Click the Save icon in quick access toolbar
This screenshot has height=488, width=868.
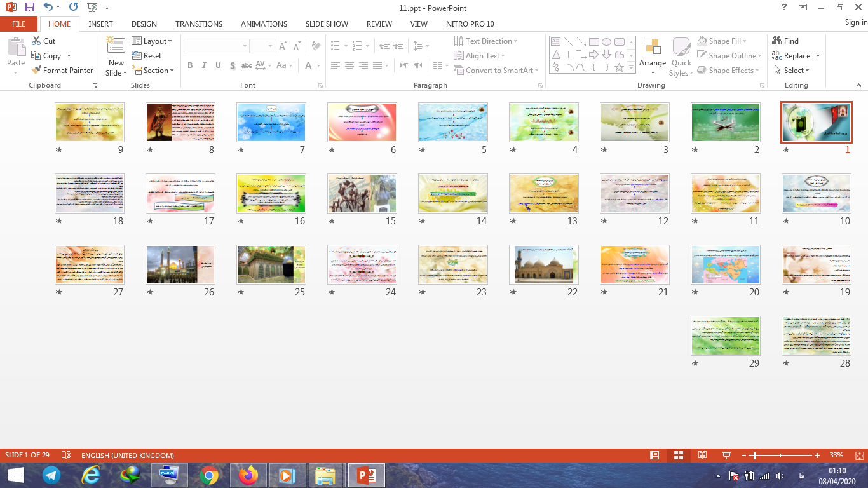click(29, 8)
